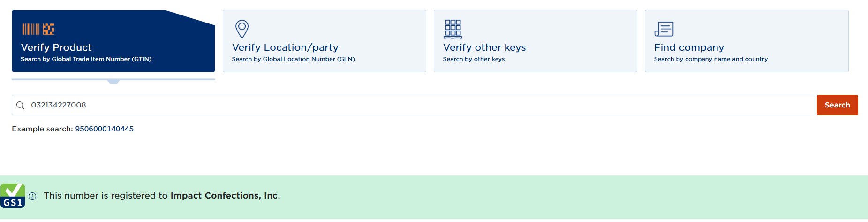Click the barcode icon on Verify Product

pos(38,29)
